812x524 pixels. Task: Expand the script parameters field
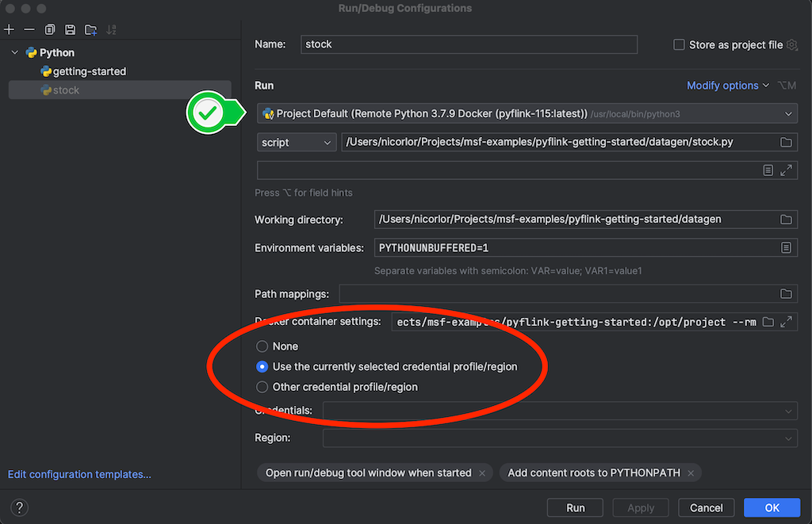(786, 170)
